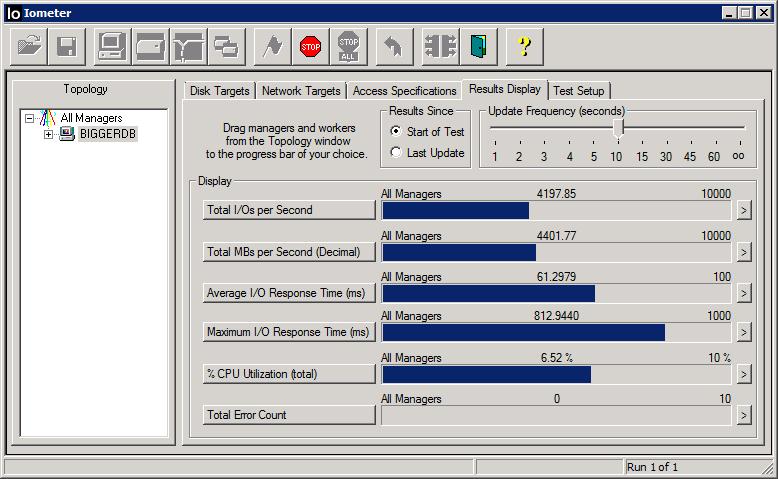Start tests with green flag icon
The width and height of the screenshot is (778, 479).
[x=272, y=47]
